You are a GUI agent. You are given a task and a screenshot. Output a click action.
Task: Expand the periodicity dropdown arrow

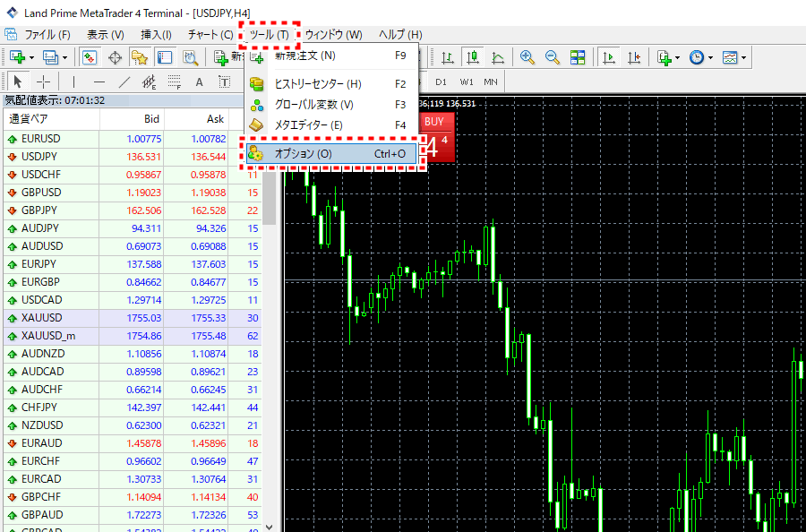(710, 57)
